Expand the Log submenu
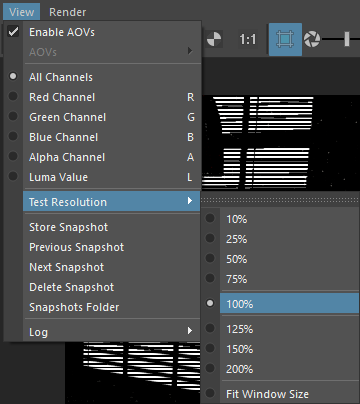The height and width of the screenshot is (404, 360). pyautogui.click(x=112, y=332)
